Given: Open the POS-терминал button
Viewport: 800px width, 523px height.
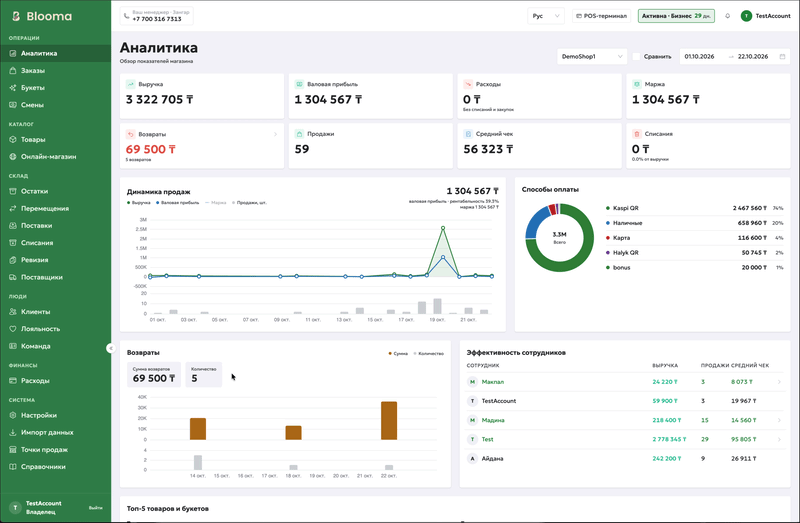Looking at the screenshot, I should pos(602,16).
